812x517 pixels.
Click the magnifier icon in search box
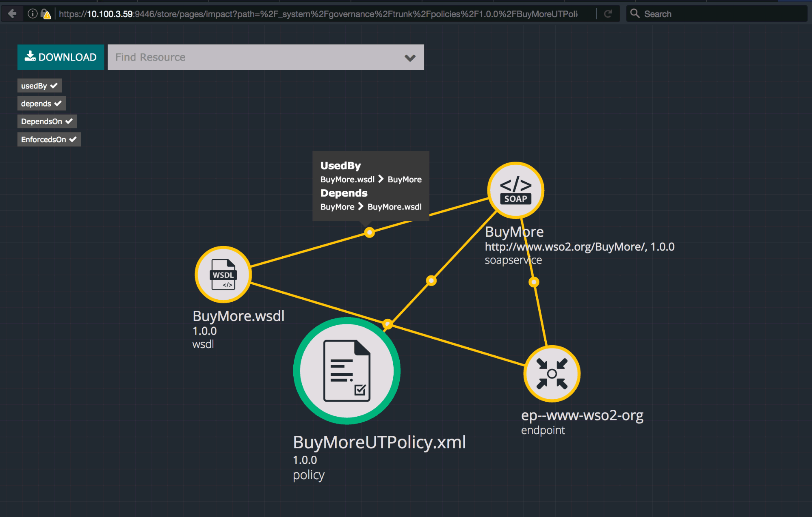click(x=634, y=13)
